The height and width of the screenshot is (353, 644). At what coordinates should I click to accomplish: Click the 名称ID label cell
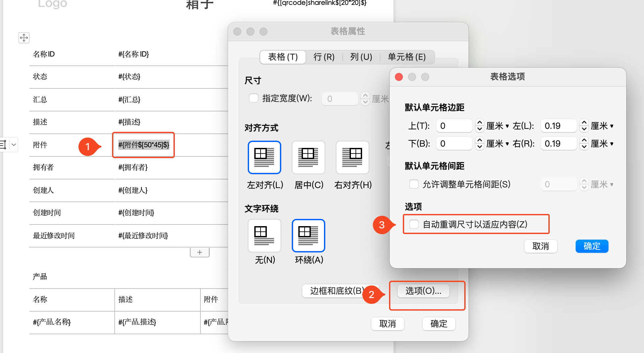(44, 54)
